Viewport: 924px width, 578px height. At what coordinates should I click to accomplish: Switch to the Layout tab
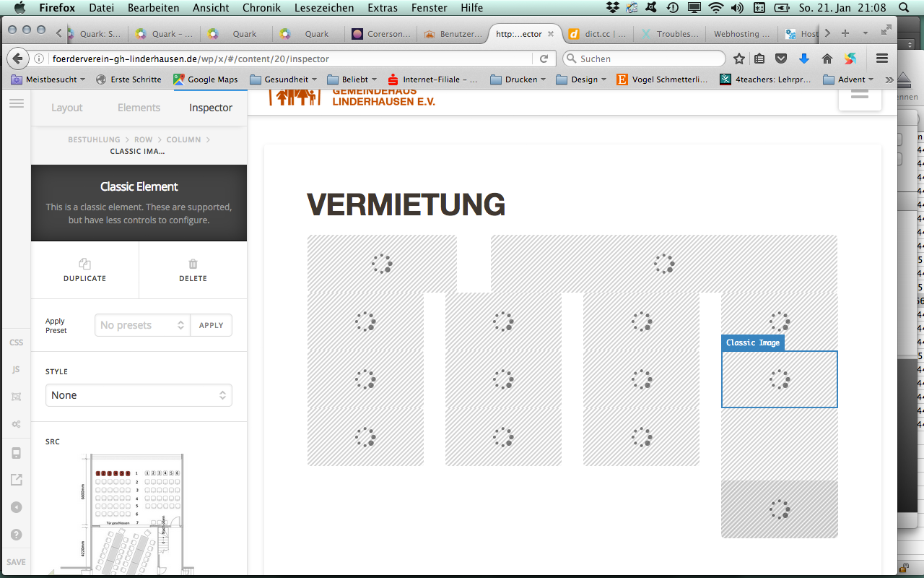click(x=67, y=108)
